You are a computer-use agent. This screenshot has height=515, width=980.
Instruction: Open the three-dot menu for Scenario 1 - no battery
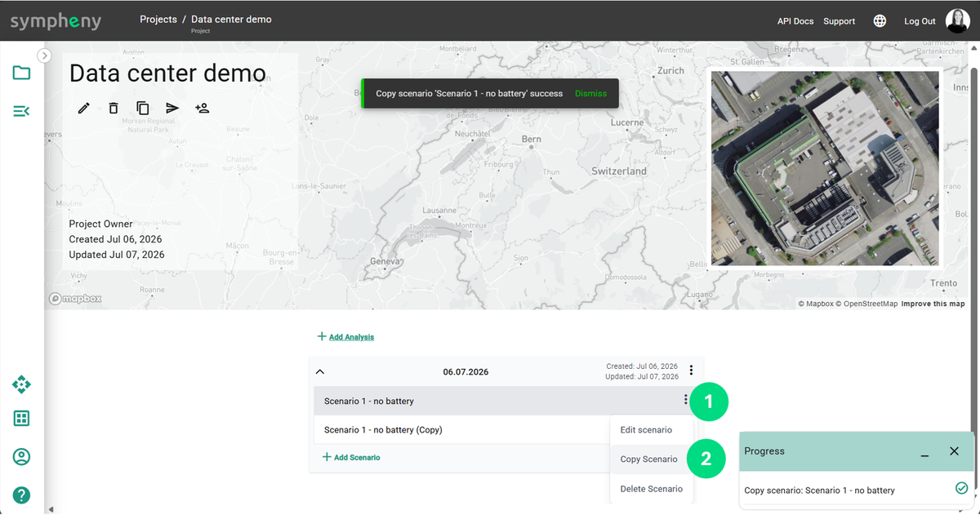pyautogui.click(x=685, y=400)
